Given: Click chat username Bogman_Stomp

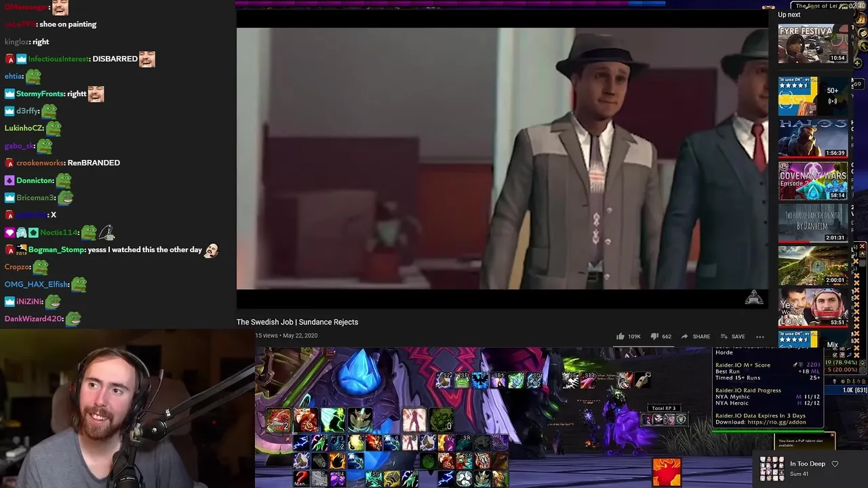Looking at the screenshot, I should (57, 249).
